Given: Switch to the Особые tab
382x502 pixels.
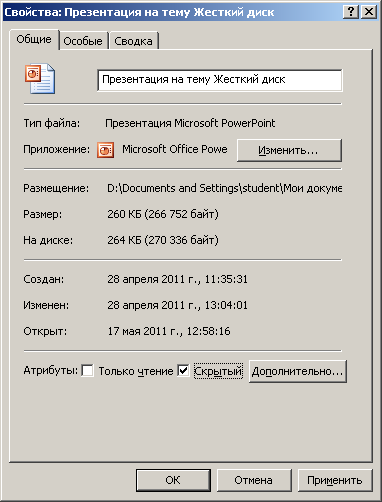Looking at the screenshot, I should click(83, 41).
